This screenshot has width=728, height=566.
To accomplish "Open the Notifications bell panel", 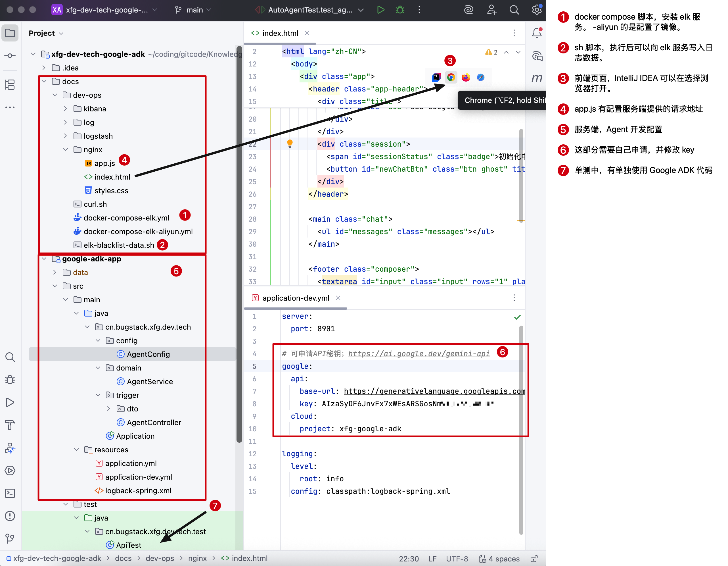I will point(537,33).
